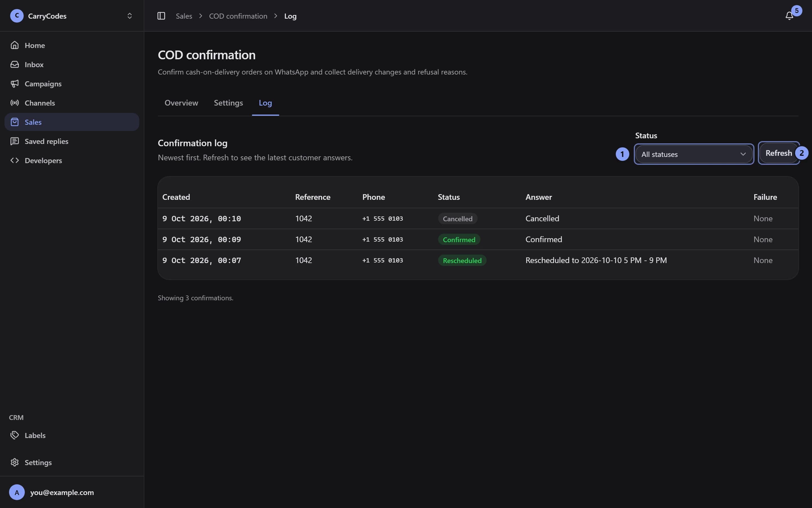Open the Campaigns megaphone icon

(x=14, y=83)
